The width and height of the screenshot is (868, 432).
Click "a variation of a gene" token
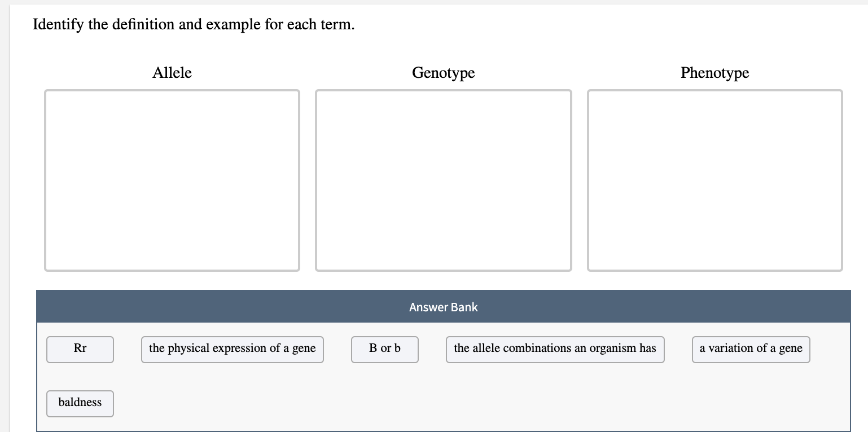pyautogui.click(x=751, y=349)
